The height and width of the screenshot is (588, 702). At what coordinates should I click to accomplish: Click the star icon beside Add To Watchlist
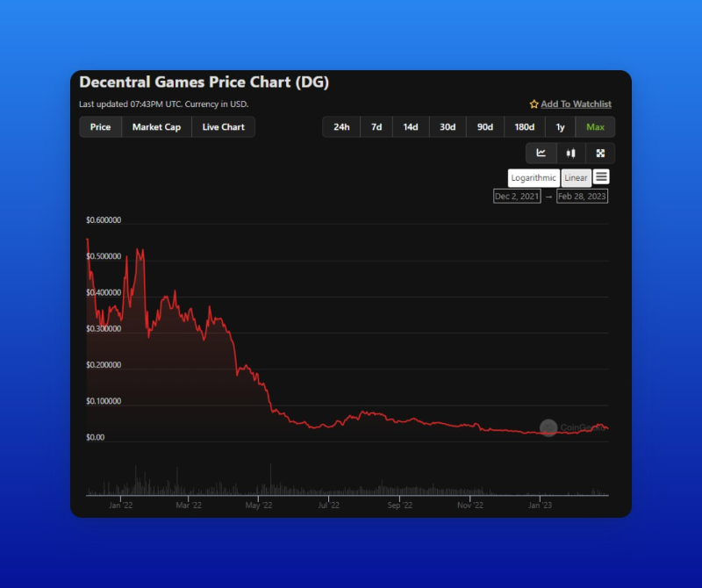[x=534, y=104]
